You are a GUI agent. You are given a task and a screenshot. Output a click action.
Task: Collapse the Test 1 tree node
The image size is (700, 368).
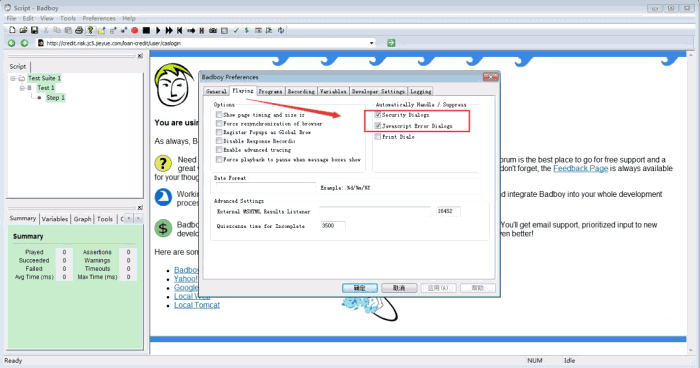(x=22, y=88)
